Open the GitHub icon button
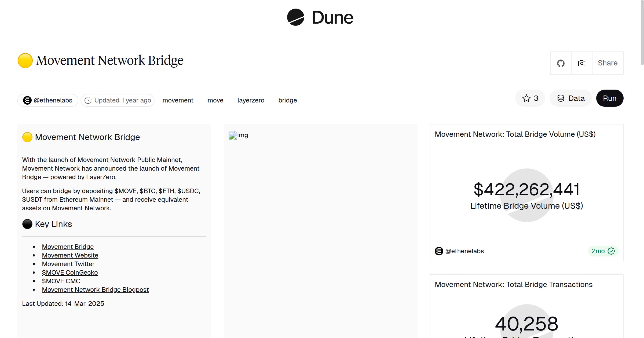644x338 pixels. 561,63
